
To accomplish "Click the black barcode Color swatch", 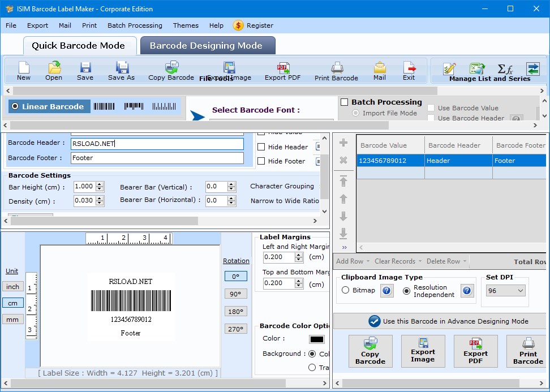I will [316, 339].
